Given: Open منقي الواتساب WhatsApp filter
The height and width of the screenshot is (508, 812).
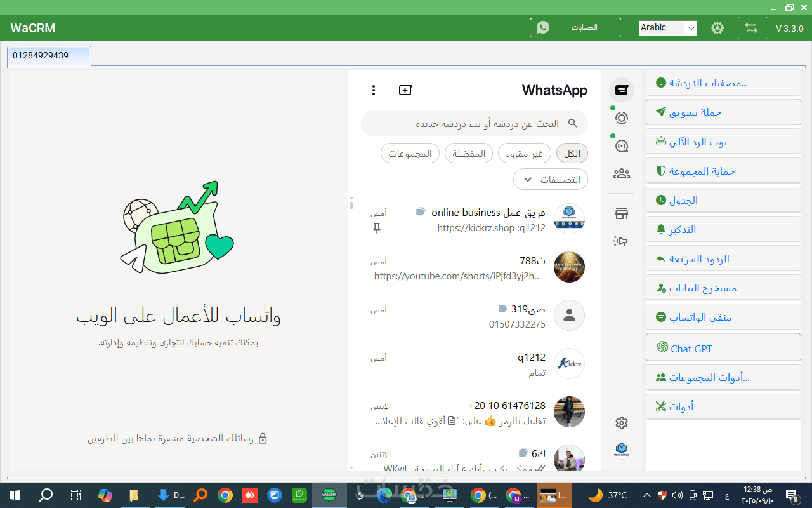Looking at the screenshot, I should click(723, 317).
